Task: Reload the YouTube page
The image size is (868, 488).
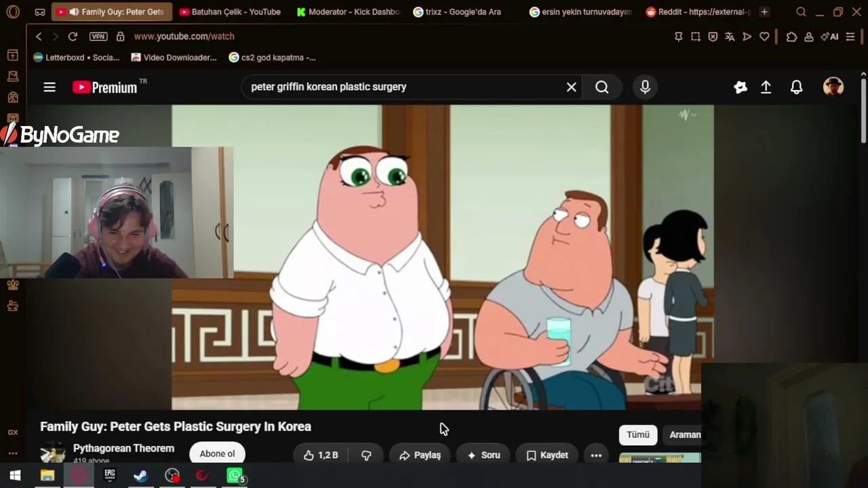Action: (x=73, y=37)
